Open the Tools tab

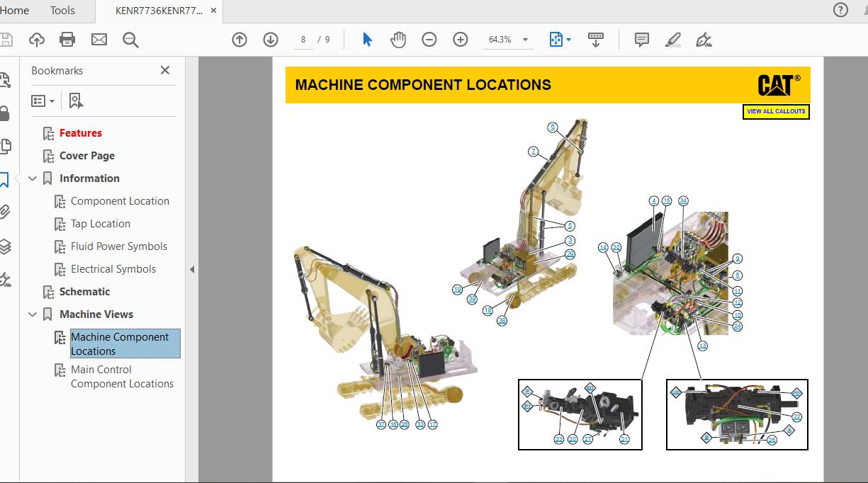61,11
